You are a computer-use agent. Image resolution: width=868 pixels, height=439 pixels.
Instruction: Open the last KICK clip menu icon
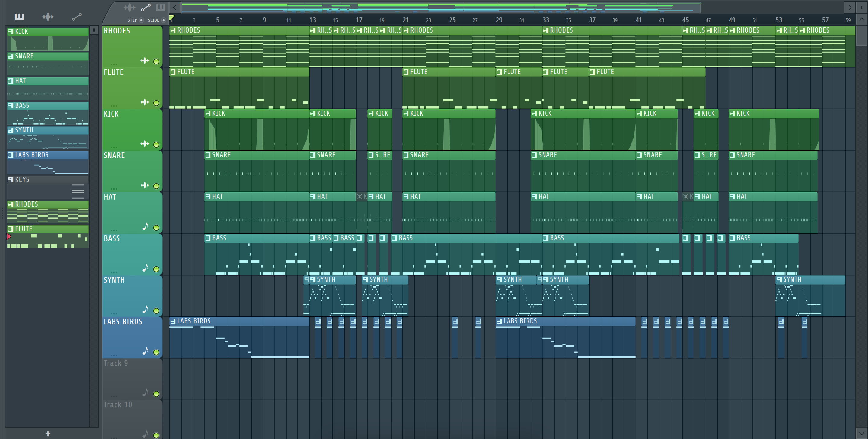(x=732, y=114)
